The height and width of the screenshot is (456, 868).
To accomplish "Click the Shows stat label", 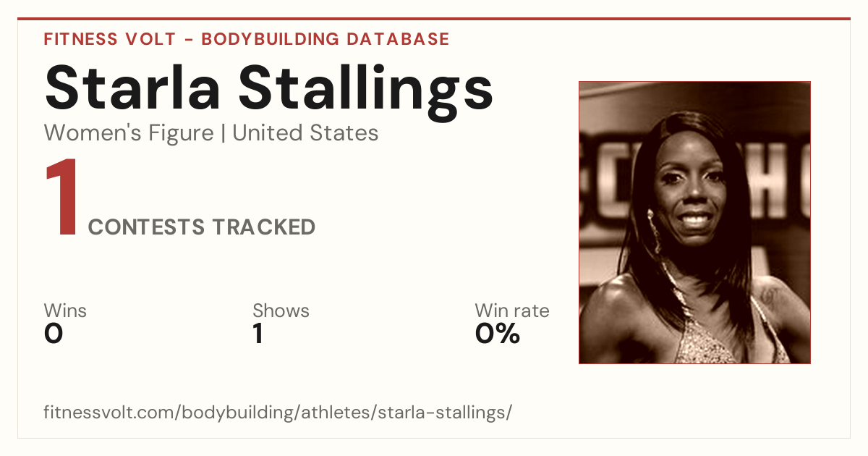I will click(x=281, y=311).
